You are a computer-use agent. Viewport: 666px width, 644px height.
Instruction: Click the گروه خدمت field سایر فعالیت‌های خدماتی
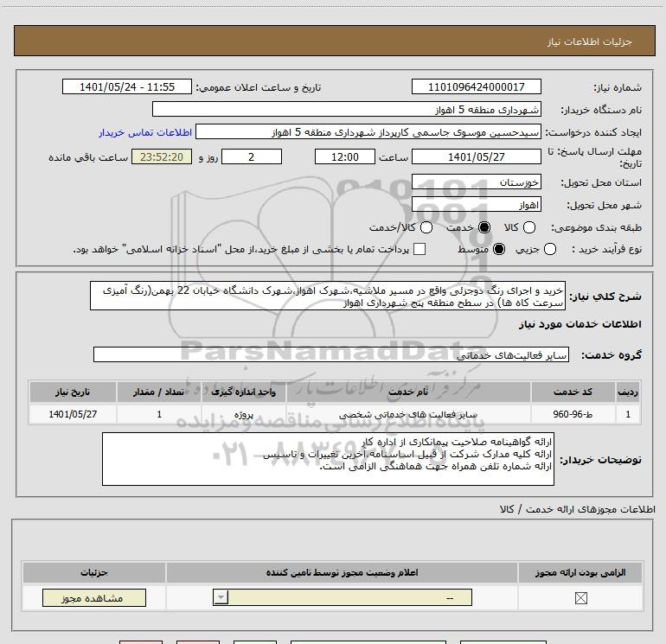click(x=331, y=355)
